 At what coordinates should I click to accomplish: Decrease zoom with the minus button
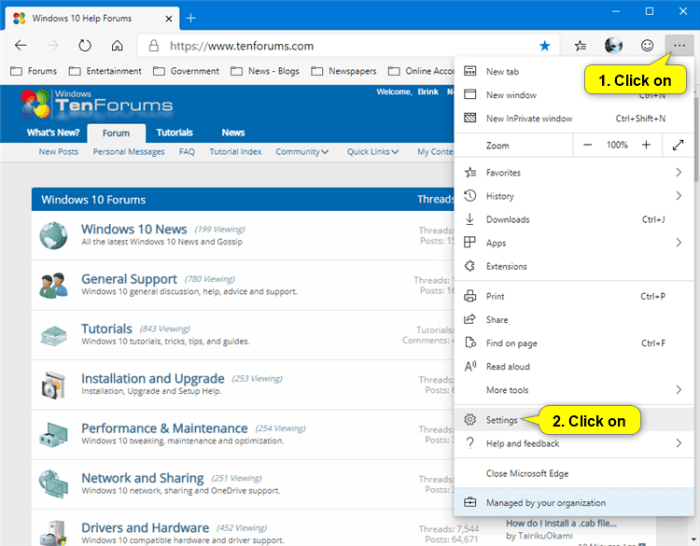coord(588,145)
